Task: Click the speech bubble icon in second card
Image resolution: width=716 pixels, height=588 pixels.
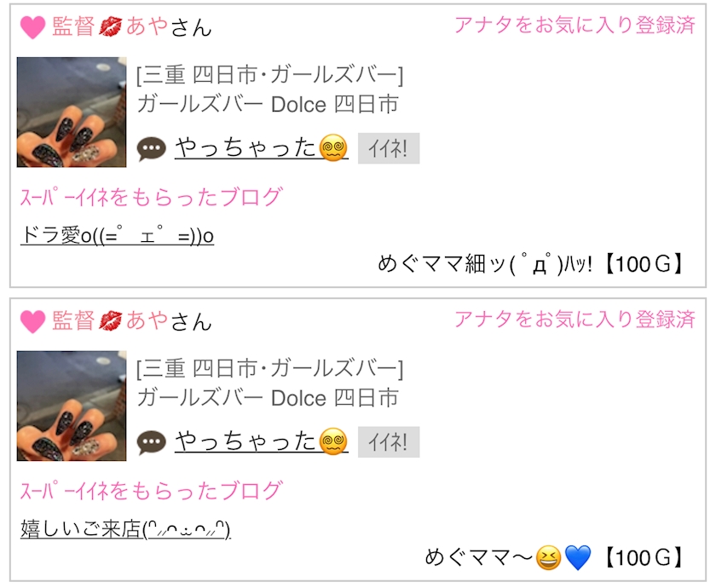Action: pyautogui.click(x=152, y=442)
